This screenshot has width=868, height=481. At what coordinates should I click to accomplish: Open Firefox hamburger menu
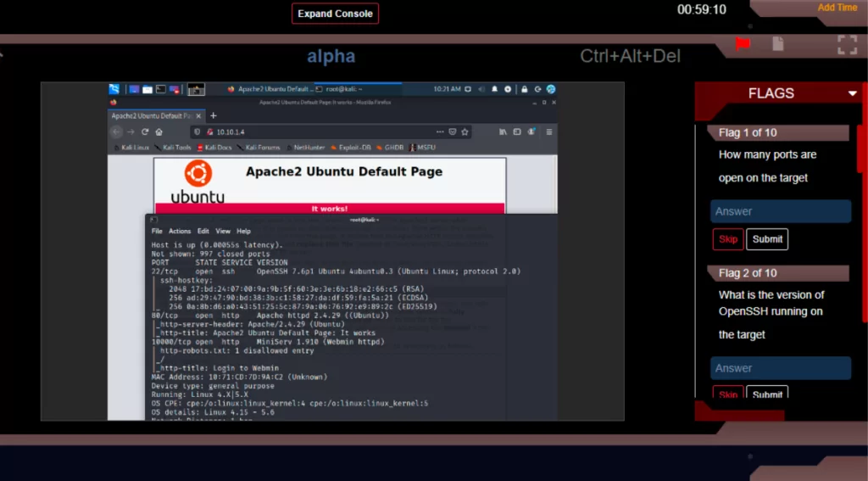[549, 131]
